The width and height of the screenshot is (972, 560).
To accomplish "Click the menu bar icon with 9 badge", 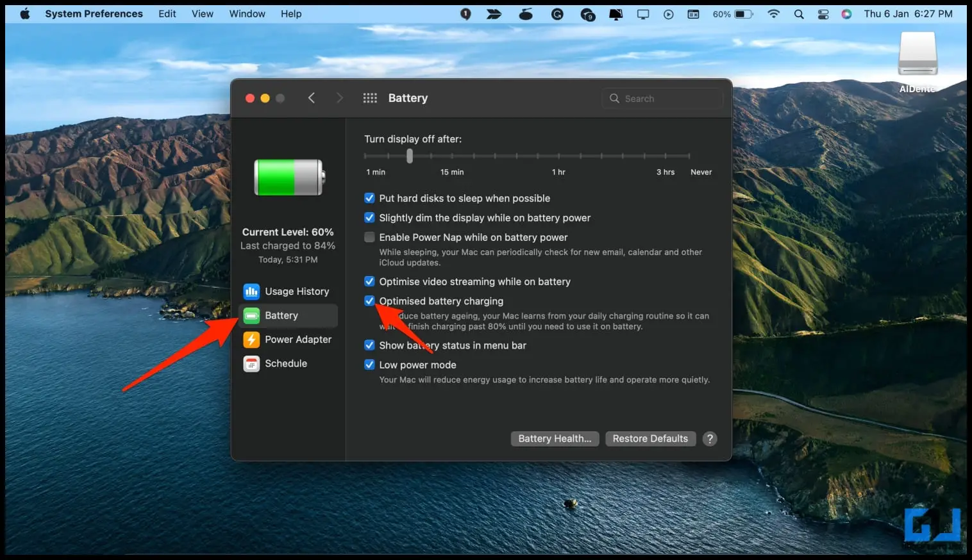I will pyautogui.click(x=587, y=14).
